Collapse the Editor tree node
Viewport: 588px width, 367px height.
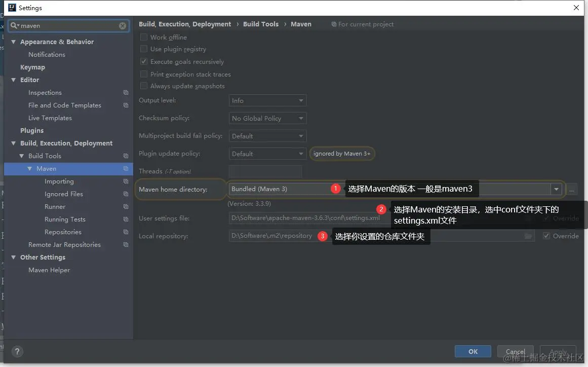click(14, 80)
